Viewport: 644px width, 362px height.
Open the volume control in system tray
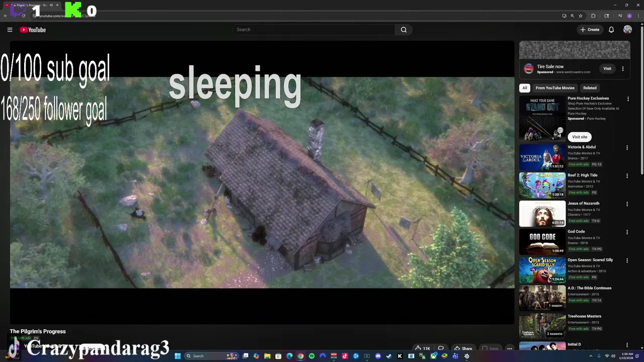point(613,356)
